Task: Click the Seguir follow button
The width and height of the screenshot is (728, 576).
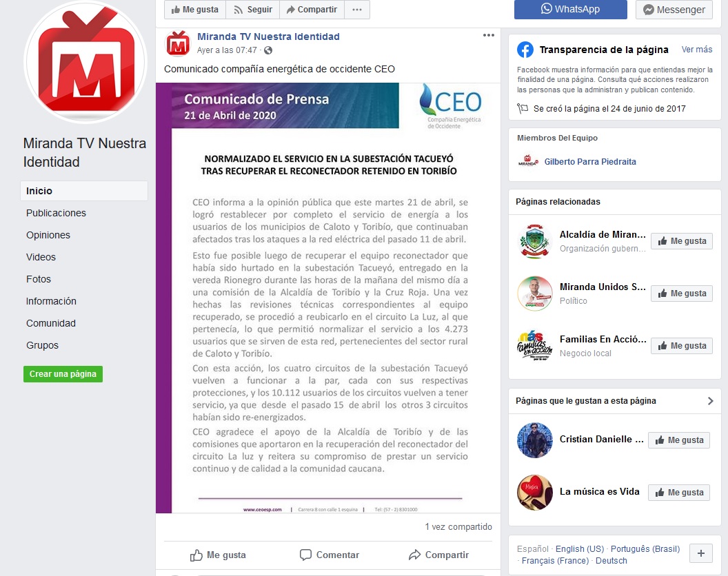Action: point(252,9)
